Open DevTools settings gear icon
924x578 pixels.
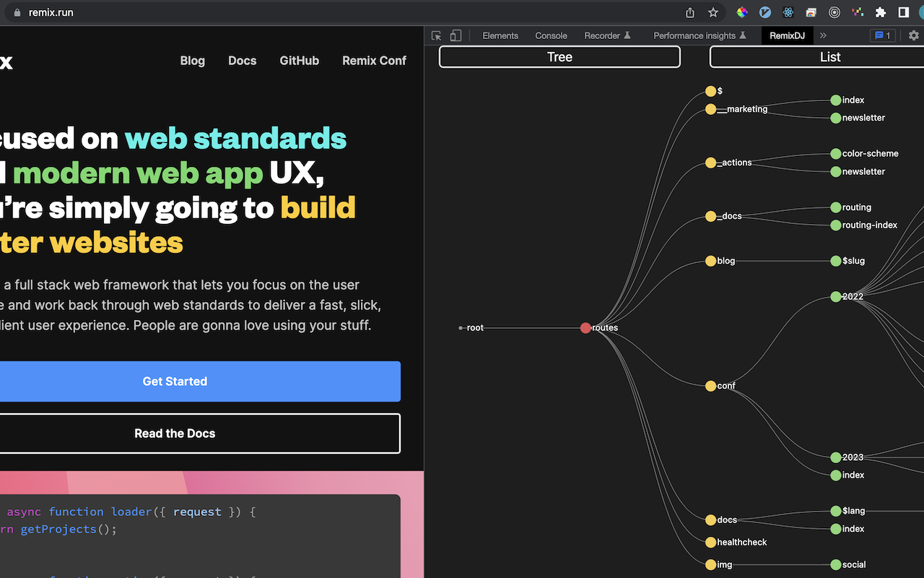point(914,35)
